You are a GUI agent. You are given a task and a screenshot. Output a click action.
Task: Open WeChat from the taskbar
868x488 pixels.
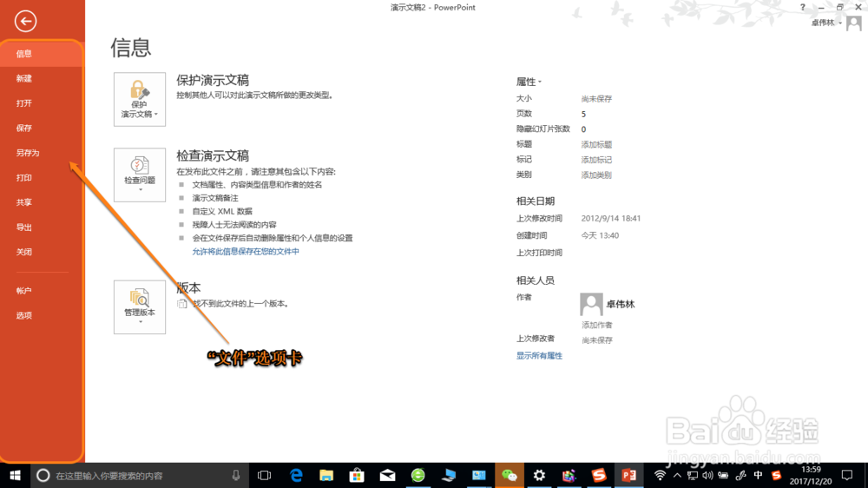tap(510, 475)
